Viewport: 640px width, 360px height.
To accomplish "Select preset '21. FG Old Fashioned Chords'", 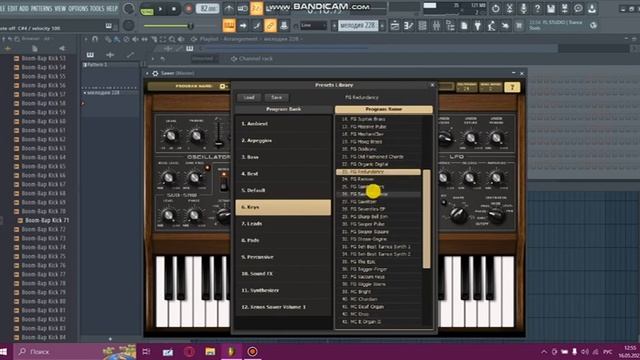I will click(x=378, y=157).
